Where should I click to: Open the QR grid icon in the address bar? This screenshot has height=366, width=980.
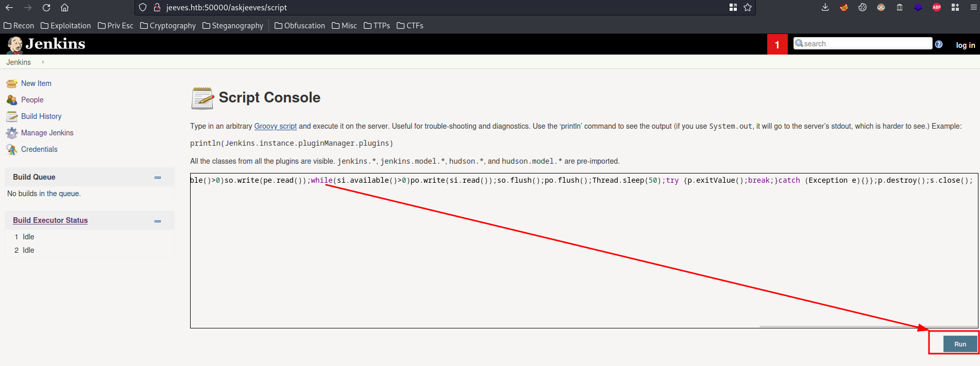tap(733, 7)
